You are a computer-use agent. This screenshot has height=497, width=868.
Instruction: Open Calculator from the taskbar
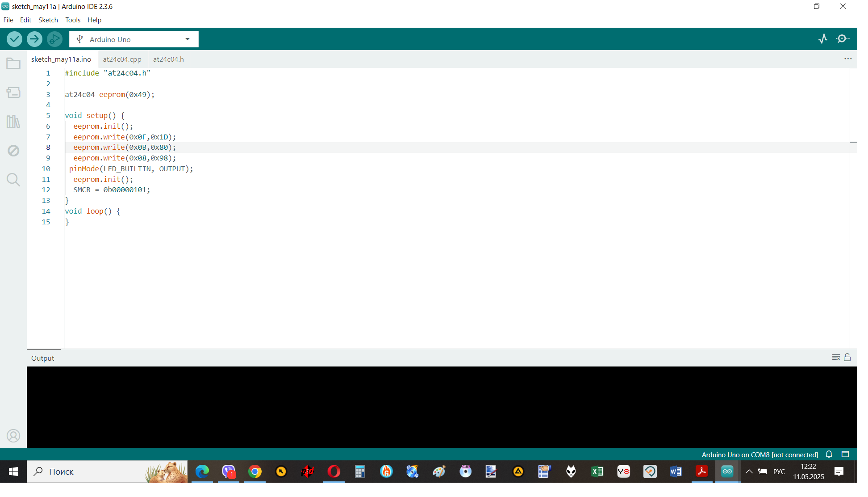360,472
